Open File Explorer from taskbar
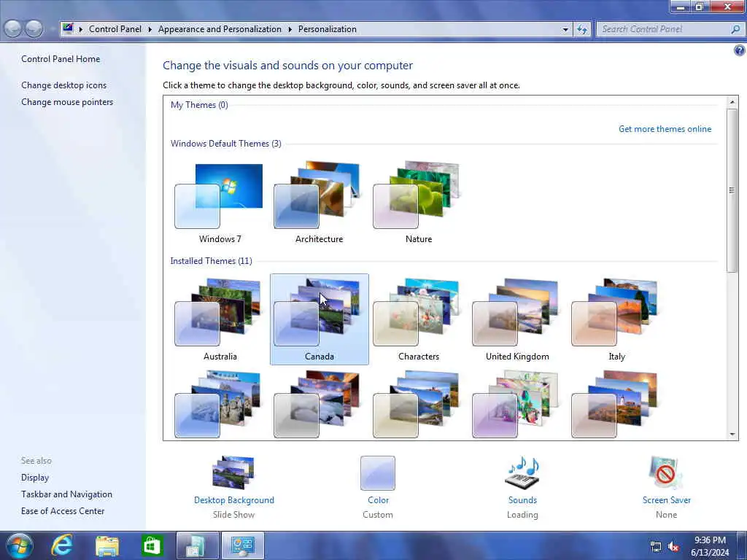Image resolution: width=747 pixels, height=560 pixels. [107, 545]
